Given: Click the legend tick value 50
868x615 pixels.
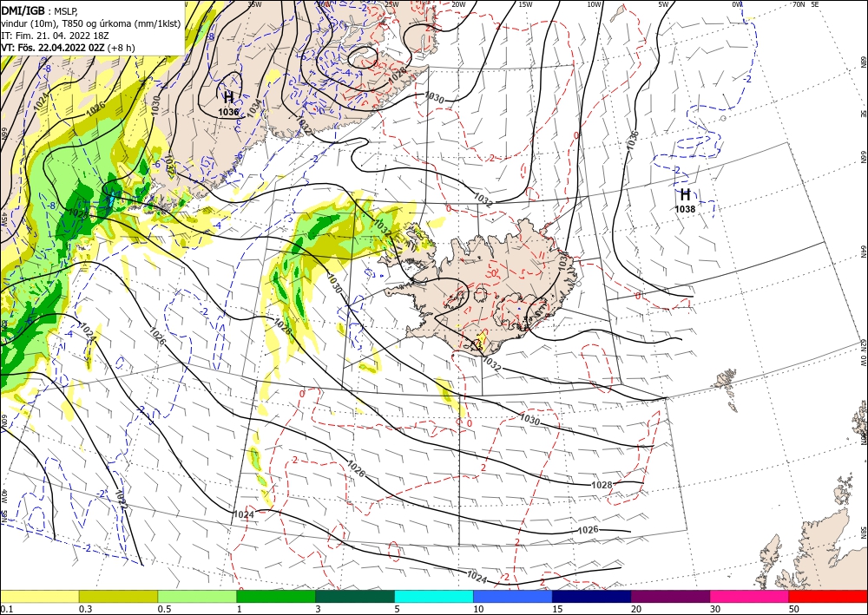Looking at the screenshot, I should click(x=794, y=609).
